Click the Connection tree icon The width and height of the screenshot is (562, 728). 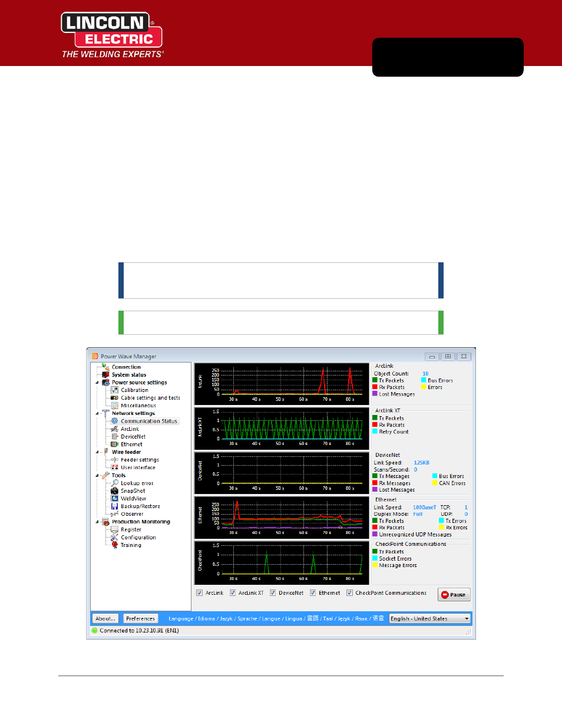click(x=105, y=367)
